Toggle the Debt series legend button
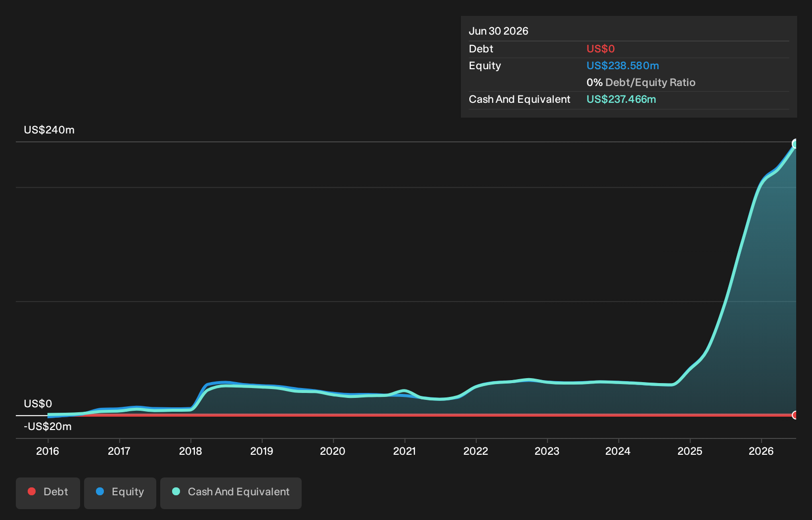Image resolution: width=812 pixels, height=520 pixels. click(48, 493)
